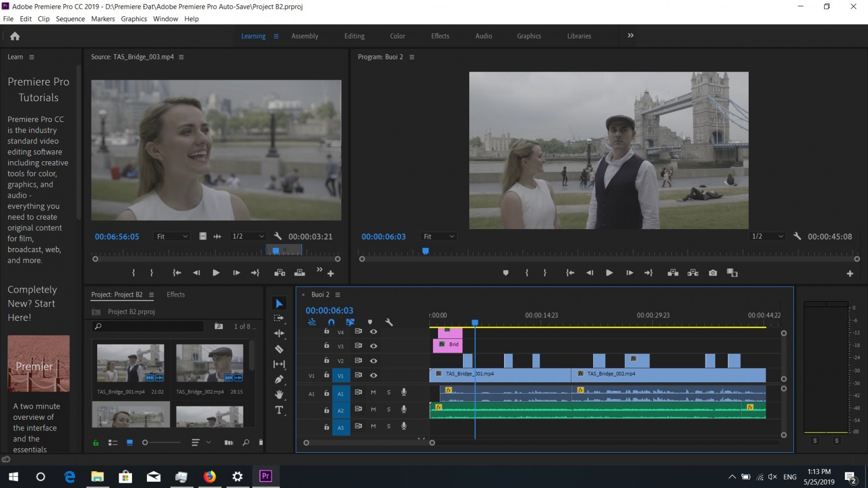This screenshot has width=868, height=488.
Task: Add a marker in the timeline header
Action: [x=370, y=322]
